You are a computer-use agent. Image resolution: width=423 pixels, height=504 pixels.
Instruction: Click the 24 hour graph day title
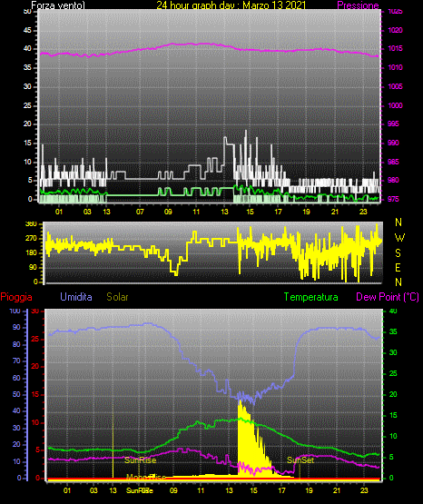pyautogui.click(x=231, y=5)
